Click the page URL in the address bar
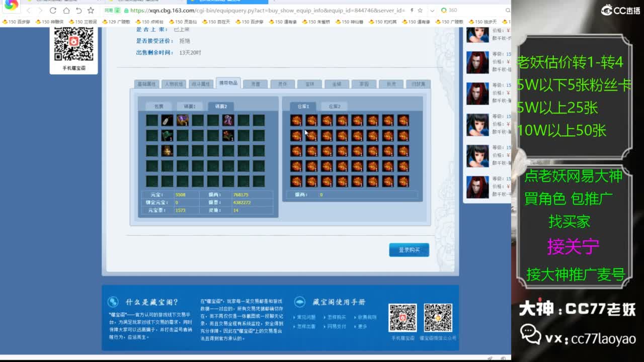 point(268,10)
